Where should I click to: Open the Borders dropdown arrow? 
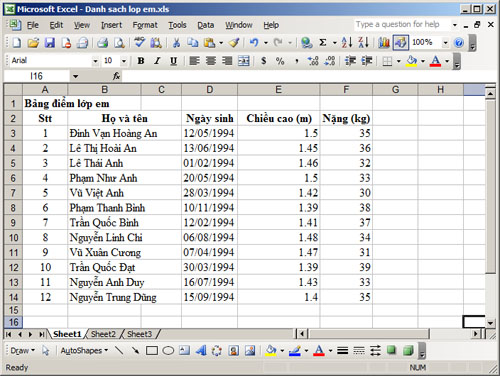pos(398,61)
